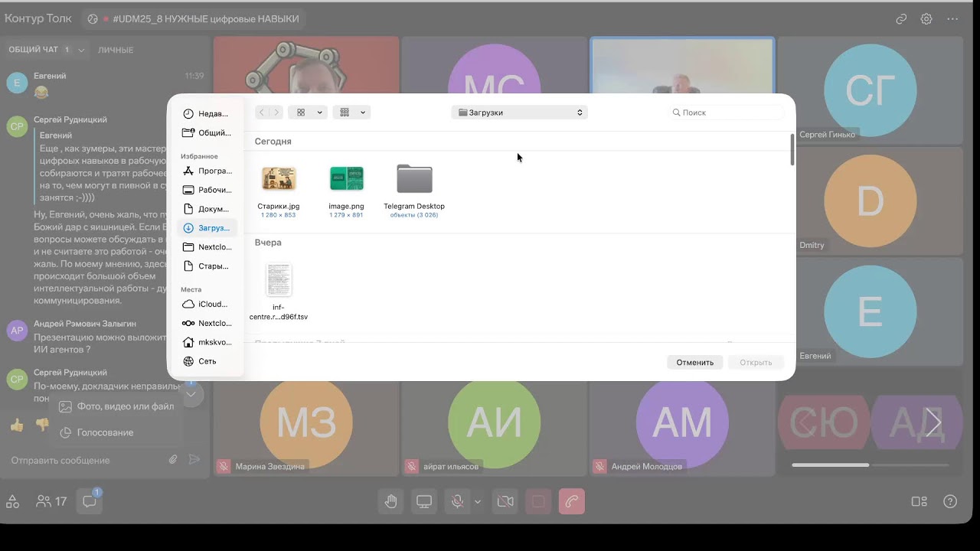980x551 pixels.
Task: Switch to Личные chat tab
Action: point(116,50)
